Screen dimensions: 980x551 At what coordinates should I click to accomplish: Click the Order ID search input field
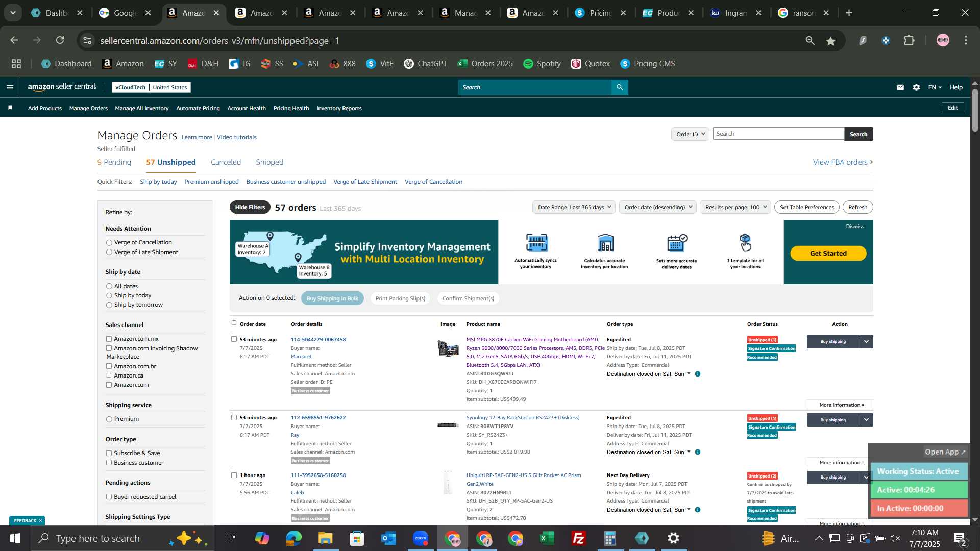[778, 134]
